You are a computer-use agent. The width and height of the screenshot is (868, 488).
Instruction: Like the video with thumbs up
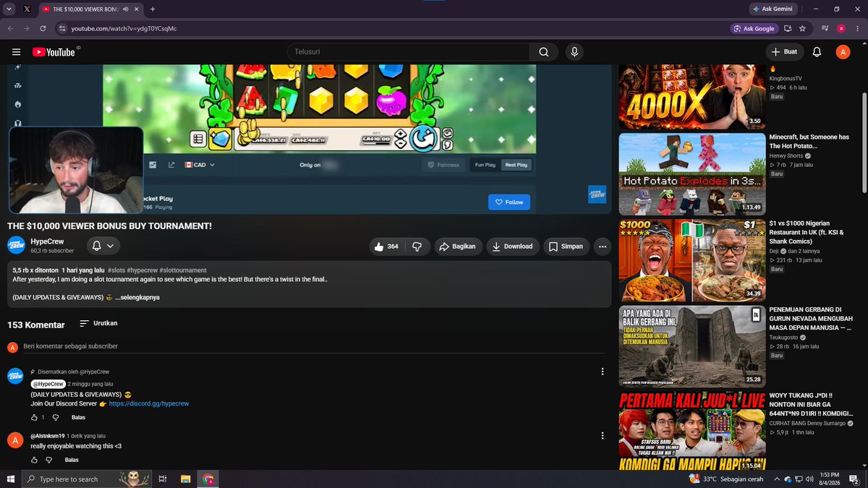pos(387,247)
